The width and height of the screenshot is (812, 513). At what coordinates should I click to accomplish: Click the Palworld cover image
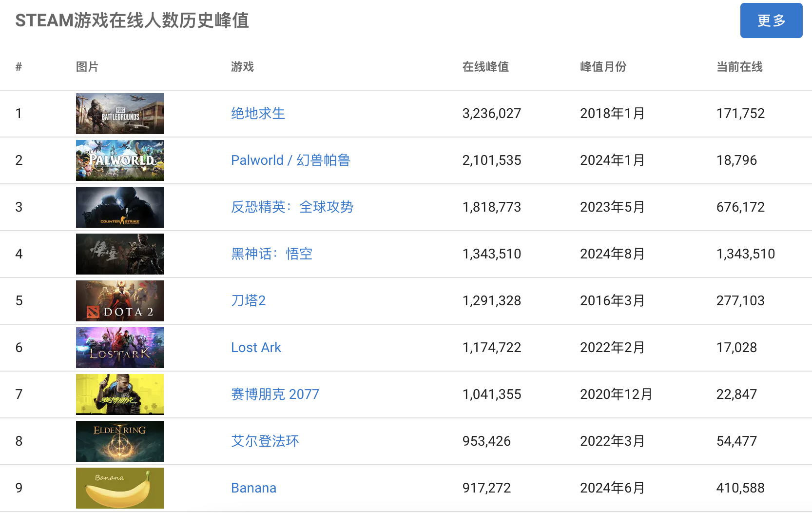point(120,160)
